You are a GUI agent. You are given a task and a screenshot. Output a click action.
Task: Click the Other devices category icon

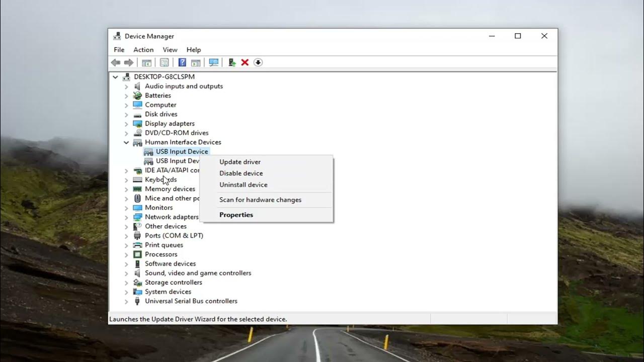pos(137,226)
